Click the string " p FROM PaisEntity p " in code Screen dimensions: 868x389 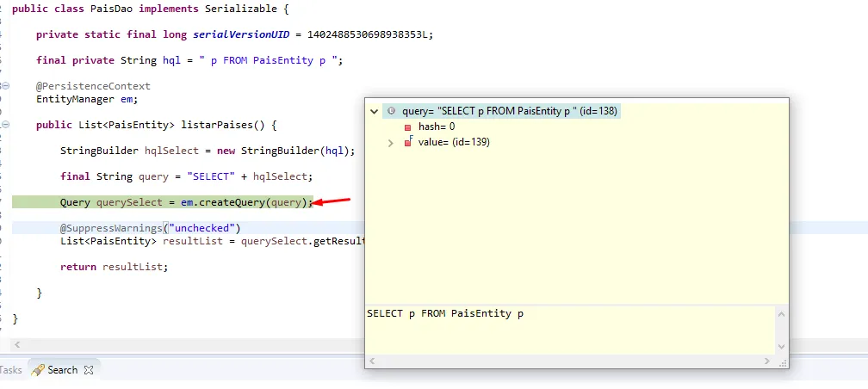click(x=269, y=60)
